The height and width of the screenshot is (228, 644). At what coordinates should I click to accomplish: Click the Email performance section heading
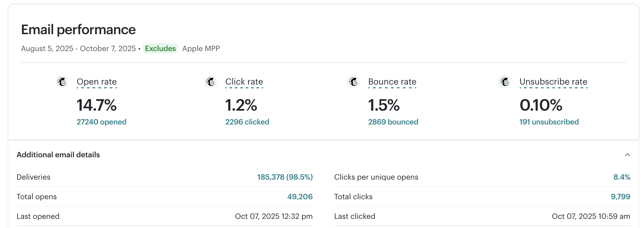click(78, 30)
